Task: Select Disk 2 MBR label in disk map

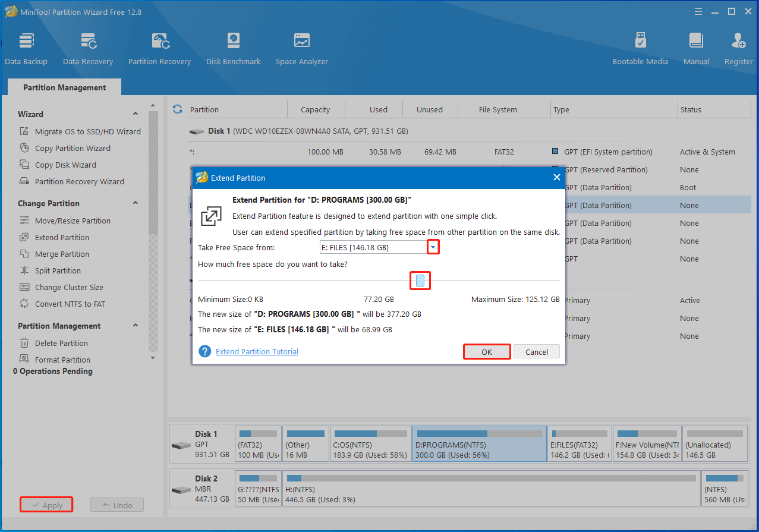Action: [201, 489]
